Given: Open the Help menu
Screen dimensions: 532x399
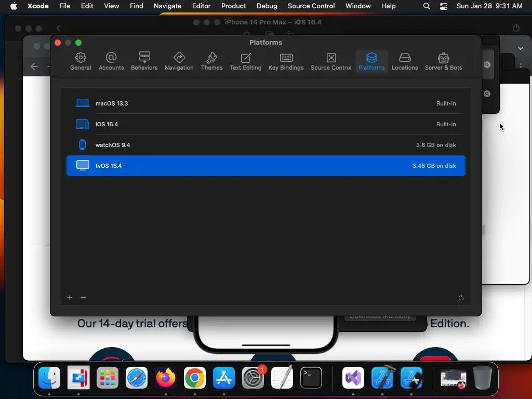Looking at the screenshot, I should click(x=388, y=6).
